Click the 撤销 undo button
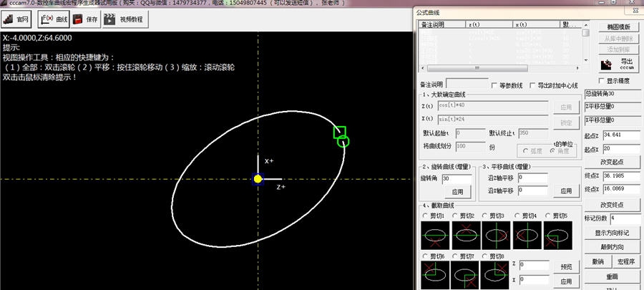Viewport: 644px width, 290px height. (597, 261)
